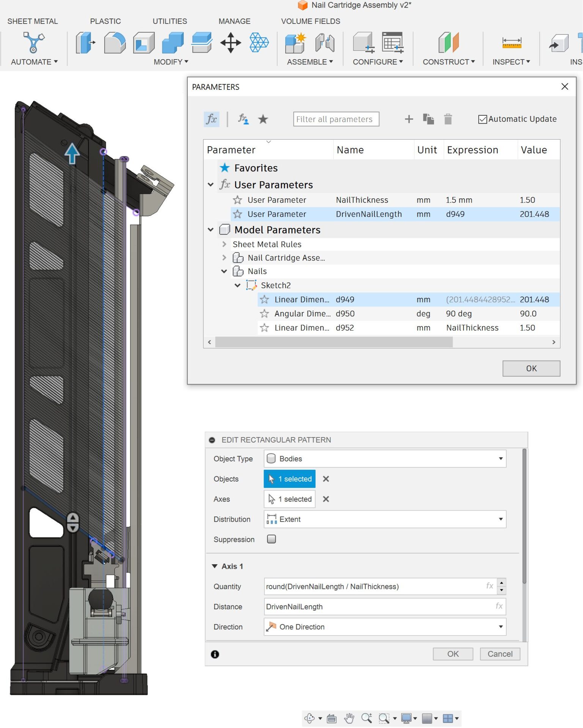
Task: Collapse the Axis 1 section
Action: 215,566
